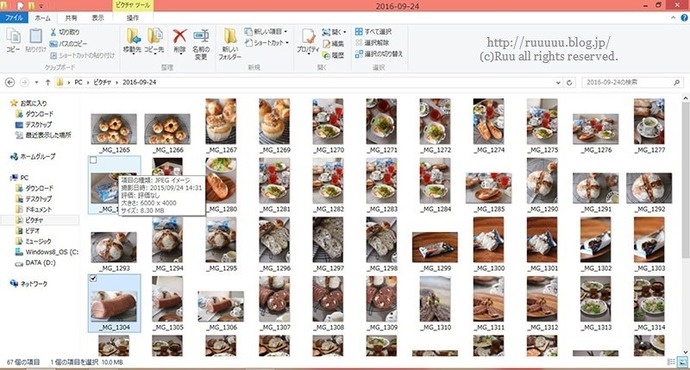Expand the PC breadcrumb arrow

pos(88,82)
